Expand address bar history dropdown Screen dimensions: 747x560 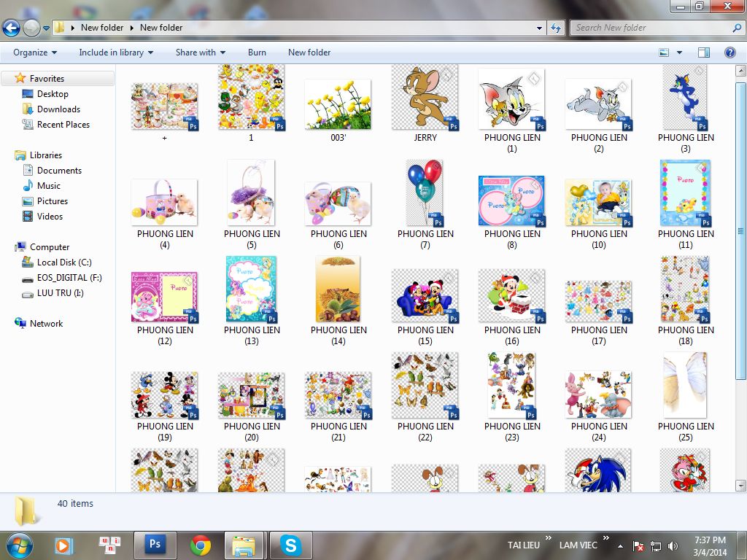tap(539, 28)
